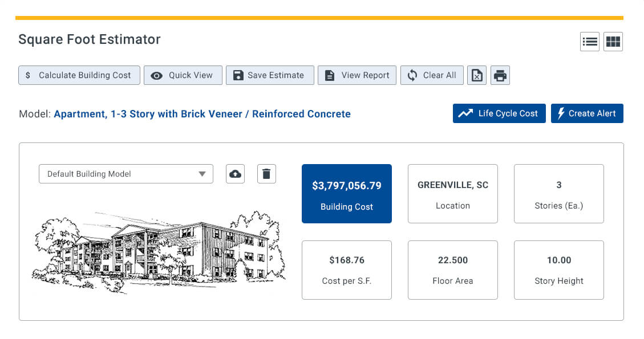The width and height of the screenshot is (644, 339).
Task: Switch to list view layout
Action: point(590,42)
